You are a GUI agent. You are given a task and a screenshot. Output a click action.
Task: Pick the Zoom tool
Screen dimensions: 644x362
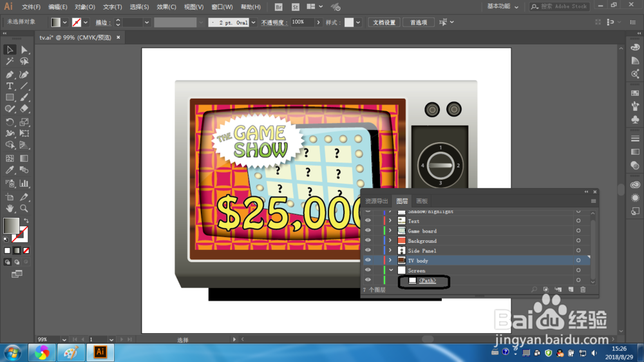24,208
